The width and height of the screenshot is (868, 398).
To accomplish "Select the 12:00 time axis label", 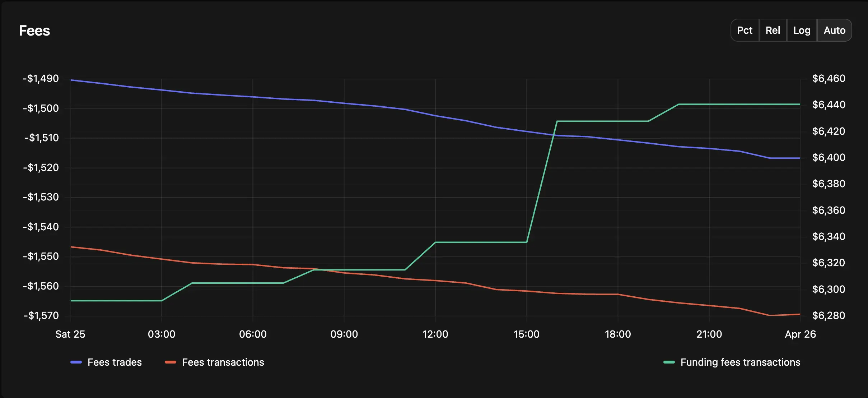I will point(435,334).
